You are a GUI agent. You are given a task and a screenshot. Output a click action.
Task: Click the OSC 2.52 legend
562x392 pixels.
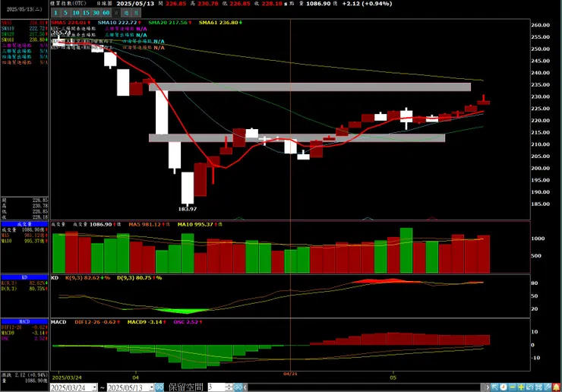click(188, 322)
